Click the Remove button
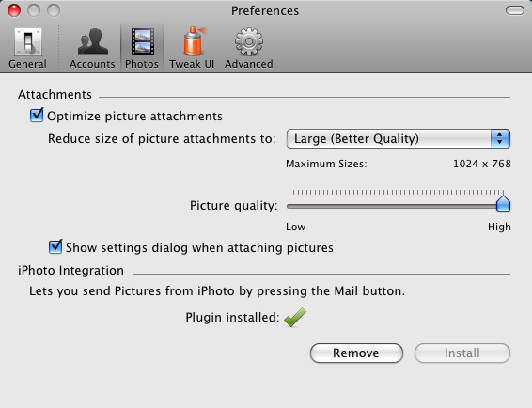 click(356, 353)
